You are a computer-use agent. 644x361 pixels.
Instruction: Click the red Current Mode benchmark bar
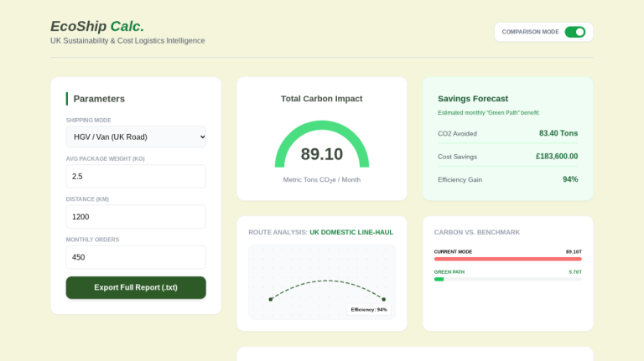click(x=507, y=259)
